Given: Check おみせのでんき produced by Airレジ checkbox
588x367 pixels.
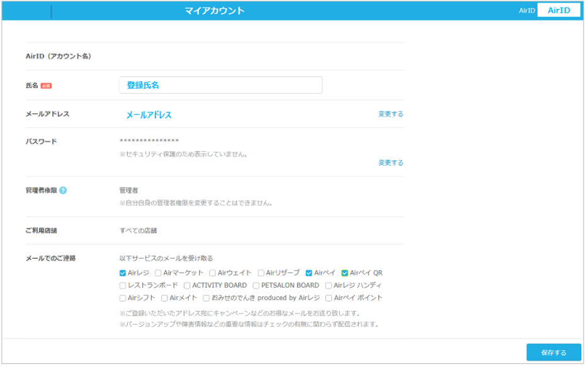Looking at the screenshot, I should [x=206, y=298].
